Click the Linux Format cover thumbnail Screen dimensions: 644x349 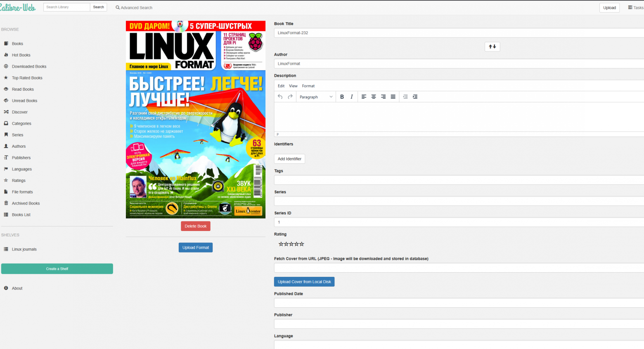pyautogui.click(x=196, y=119)
